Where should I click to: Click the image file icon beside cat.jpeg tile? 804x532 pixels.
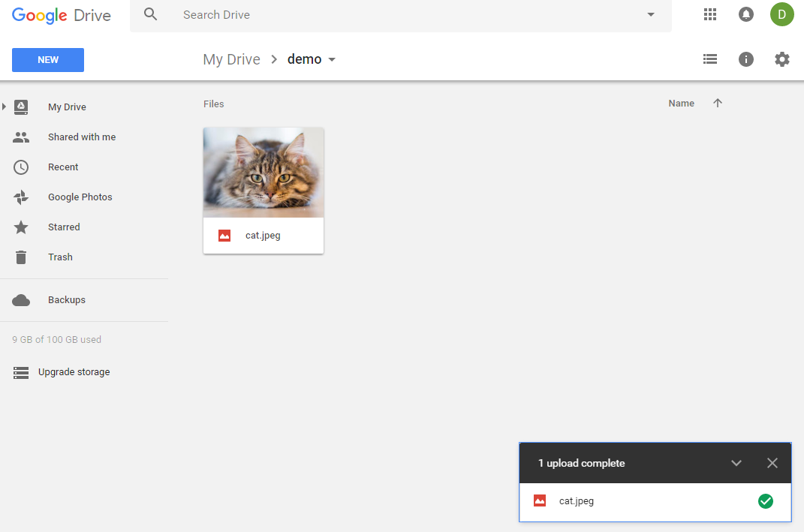tap(224, 236)
